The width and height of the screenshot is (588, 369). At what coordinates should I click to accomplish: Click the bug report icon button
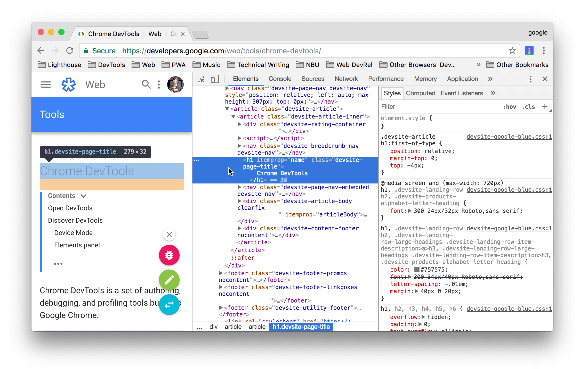[168, 255]
